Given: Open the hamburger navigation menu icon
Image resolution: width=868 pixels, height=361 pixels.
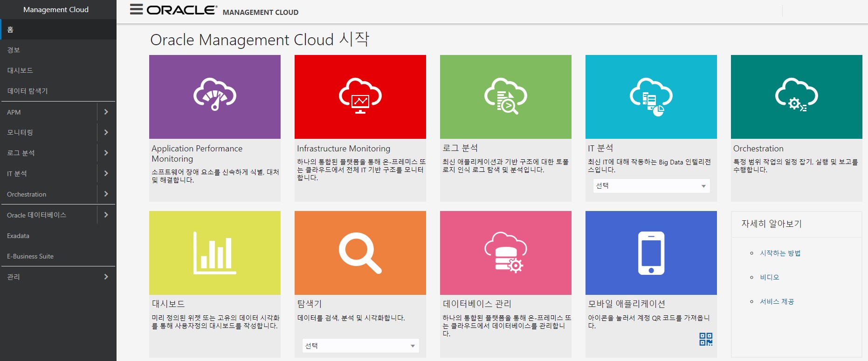Looking at the screenshot, I should pos(136,10).
